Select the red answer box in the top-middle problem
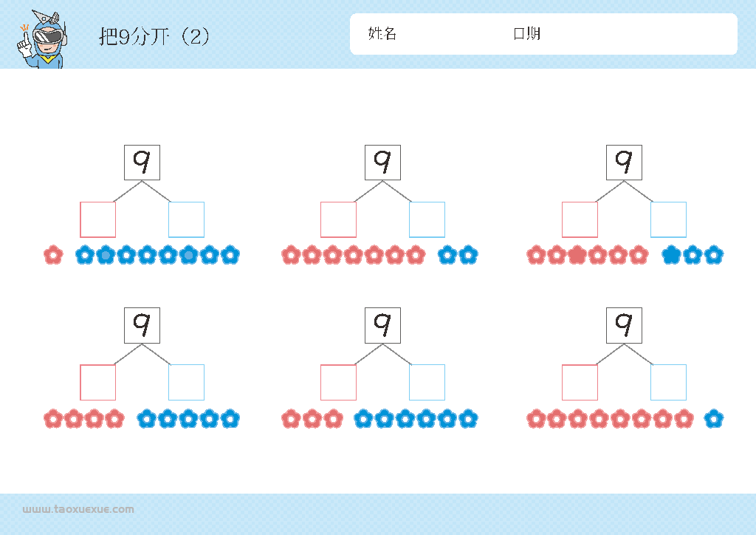Viewport: 756px width, 535px height. (x=338, y=219)
